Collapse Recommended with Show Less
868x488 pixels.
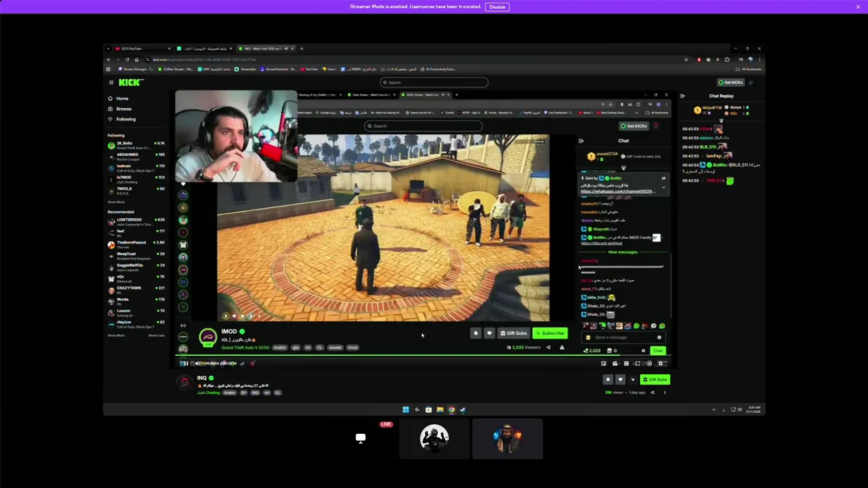click(x=157, y=335)
